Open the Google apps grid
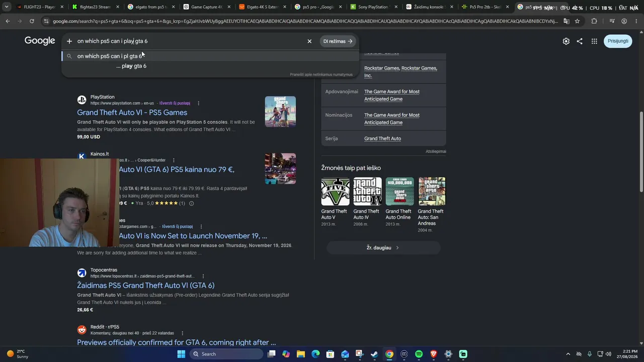Screen dimensions: 644x362 coord(594,41)
